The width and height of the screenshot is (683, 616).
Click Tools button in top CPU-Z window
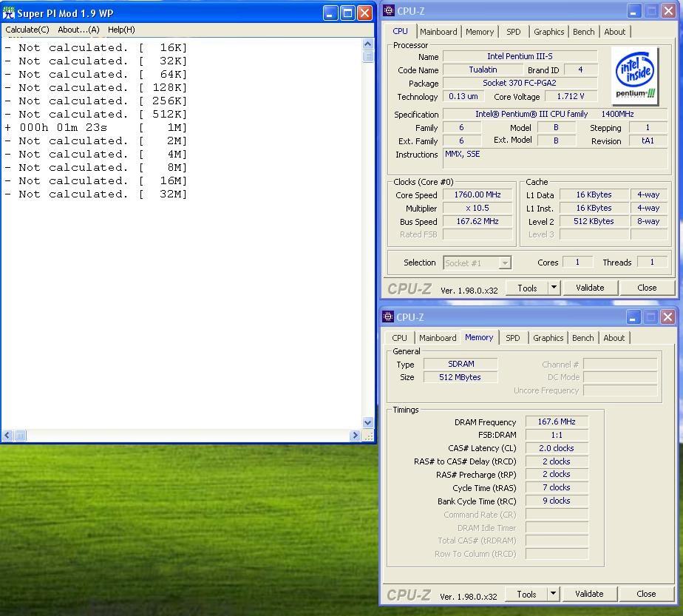point(527,288)
